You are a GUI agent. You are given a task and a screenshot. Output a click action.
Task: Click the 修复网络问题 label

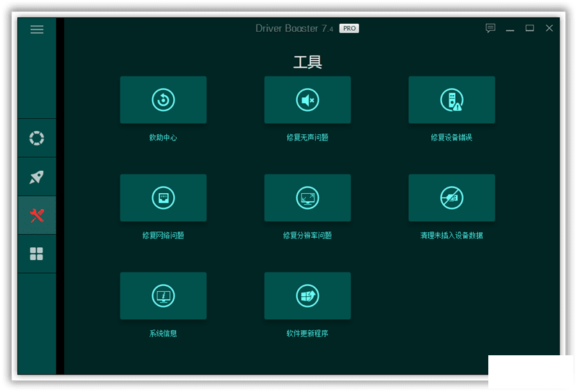163,236
